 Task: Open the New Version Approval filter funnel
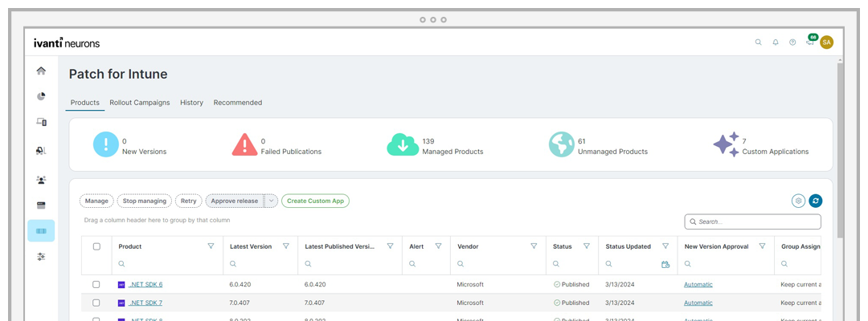(762, 246)
